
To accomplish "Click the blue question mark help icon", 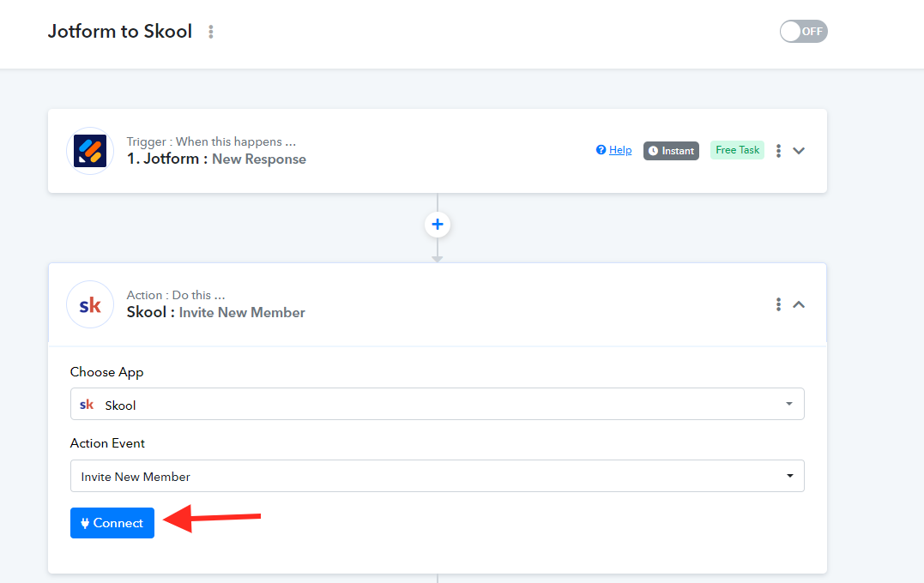I will click(x=601, y=149).
